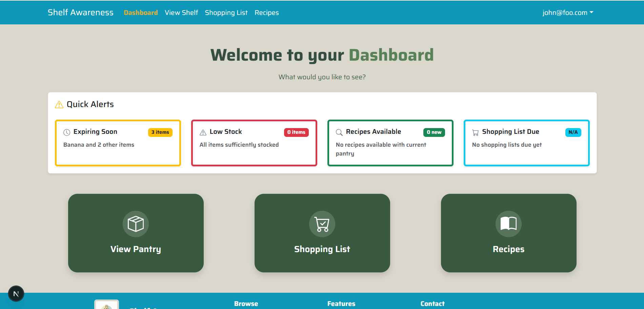Viewport: 644px width, 309px height.
Task: Click the highlighted Dashboard nav item
Action: click(141, 13)
